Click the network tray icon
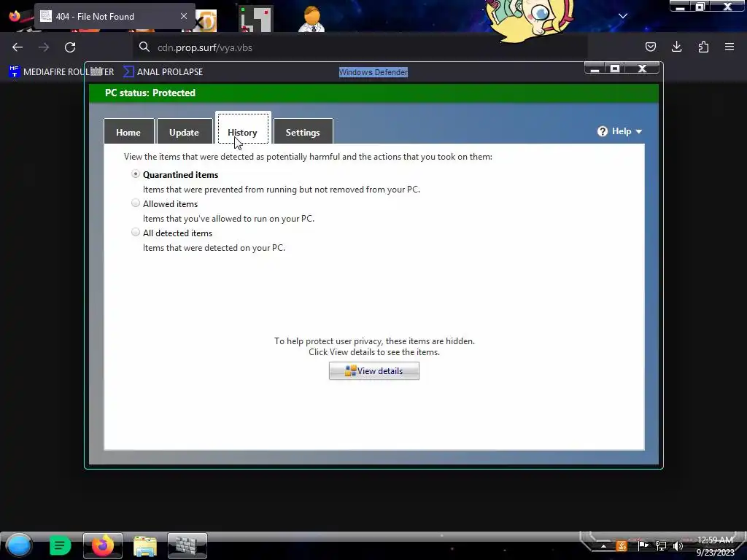This screenshot has width=747, height=560. click(x=661, y=545)
